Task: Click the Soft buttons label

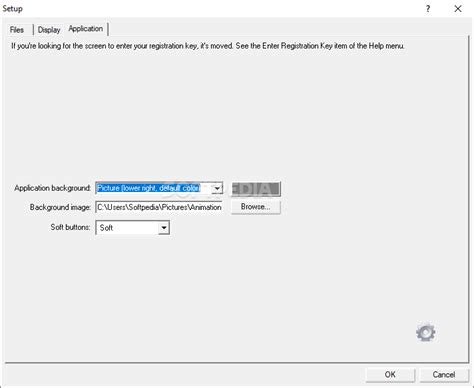Action: [70, 227]
